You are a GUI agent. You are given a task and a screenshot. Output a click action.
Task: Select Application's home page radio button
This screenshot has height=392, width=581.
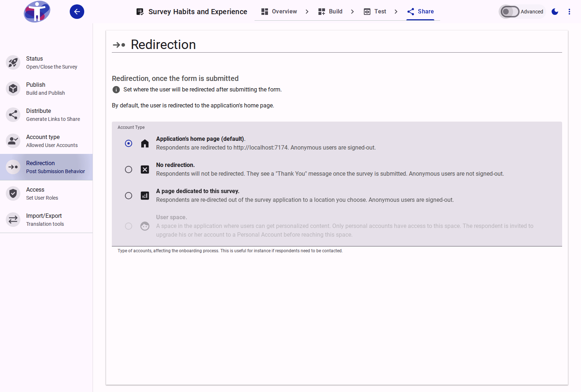(x=129, y=143)
